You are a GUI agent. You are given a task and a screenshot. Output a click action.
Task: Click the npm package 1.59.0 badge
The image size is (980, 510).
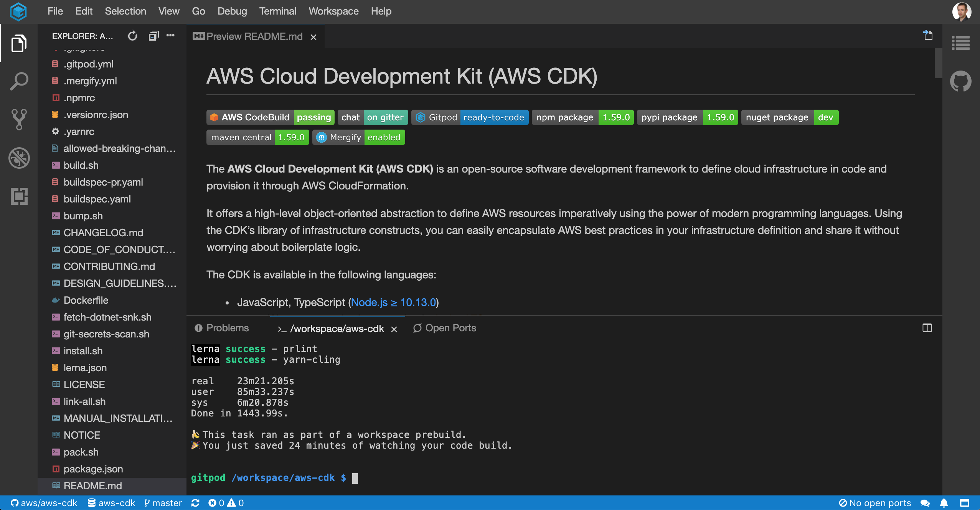[583, 117]
